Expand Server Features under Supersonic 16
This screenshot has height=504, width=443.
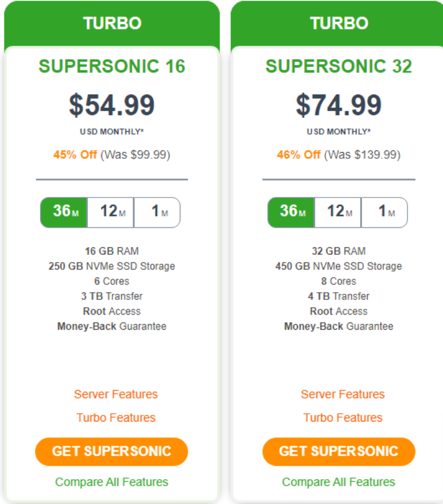116,394
